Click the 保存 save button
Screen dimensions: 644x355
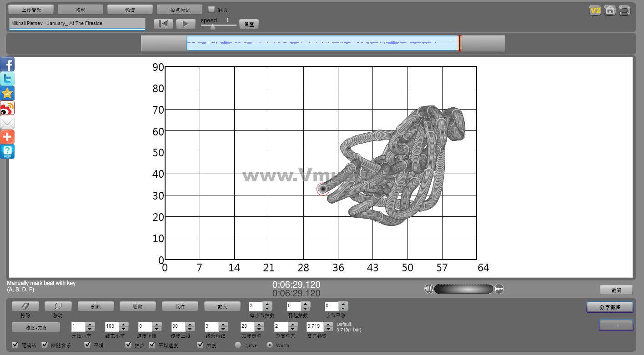[180, 306]
